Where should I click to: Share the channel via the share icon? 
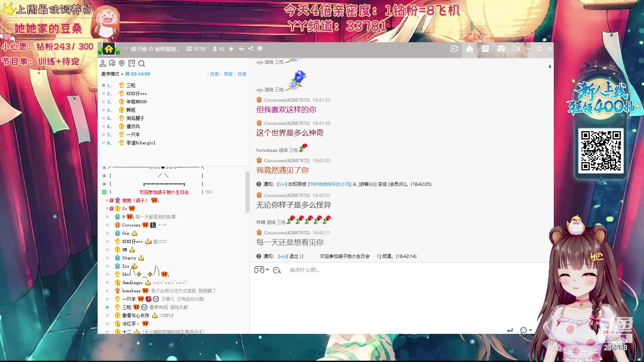tap(251, 49)
